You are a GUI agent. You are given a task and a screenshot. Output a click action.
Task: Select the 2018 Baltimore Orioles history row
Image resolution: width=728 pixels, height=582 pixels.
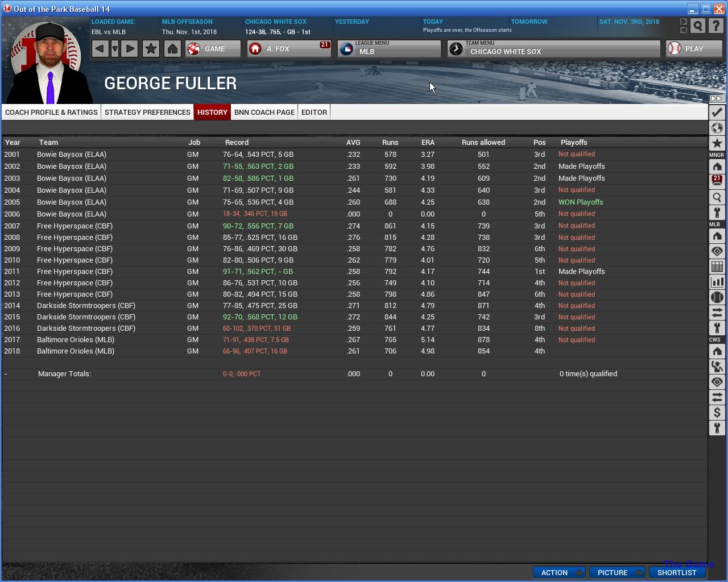coord(354,351)
